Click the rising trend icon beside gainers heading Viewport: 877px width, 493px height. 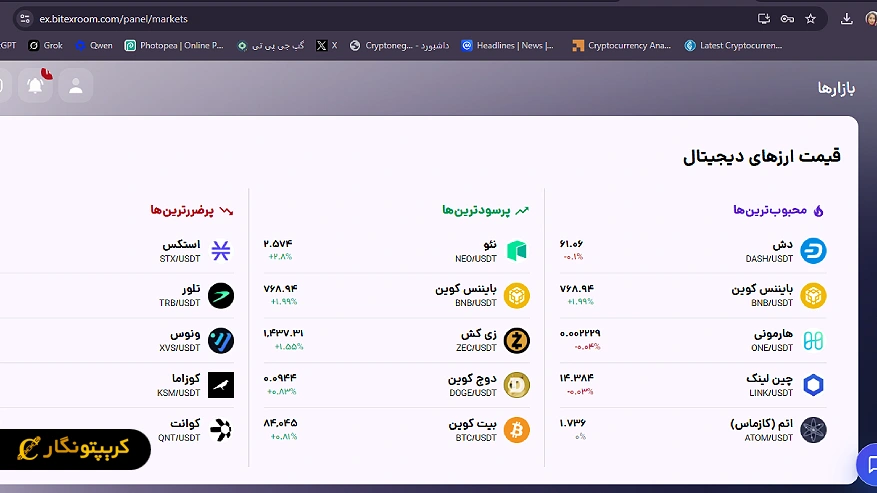[522, 210]
